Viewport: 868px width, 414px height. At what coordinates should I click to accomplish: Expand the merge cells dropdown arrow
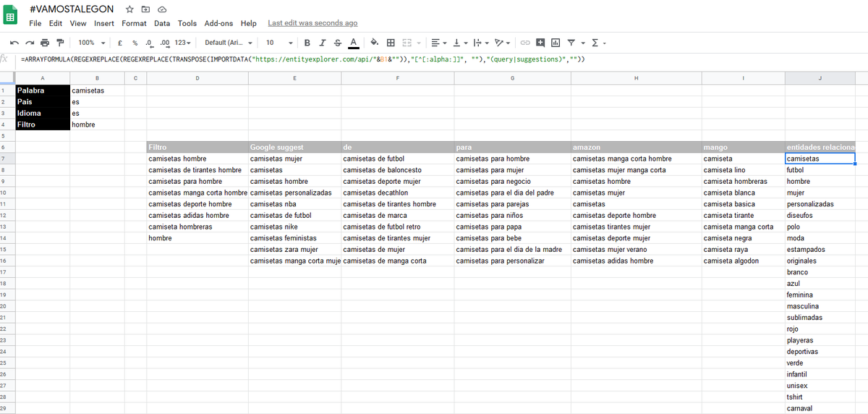point(417,43)
